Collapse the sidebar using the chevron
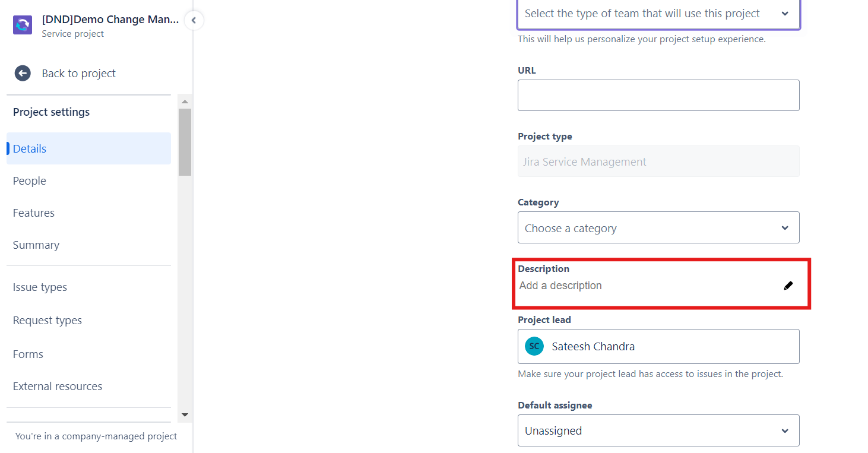The width and height of the screenshot is (868, 453). click(194, 20)
